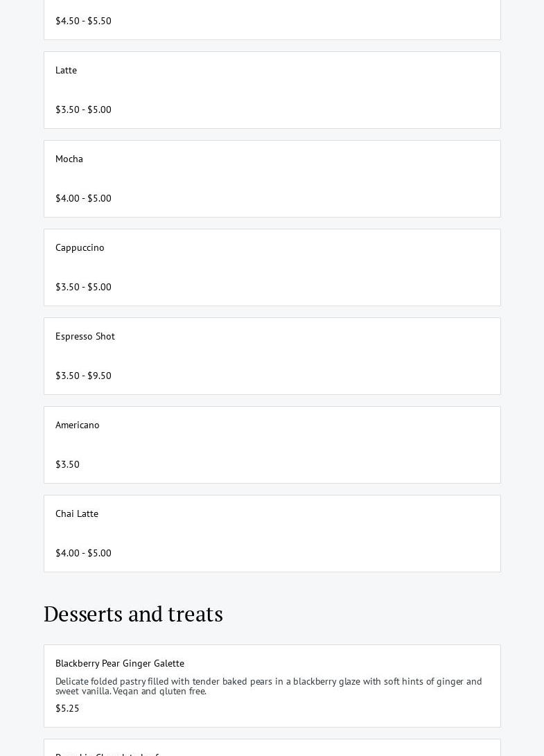This screenshot has height=756, width=544.
Task: Open the Cappuccino menu card
Action: tap(272, 267)
